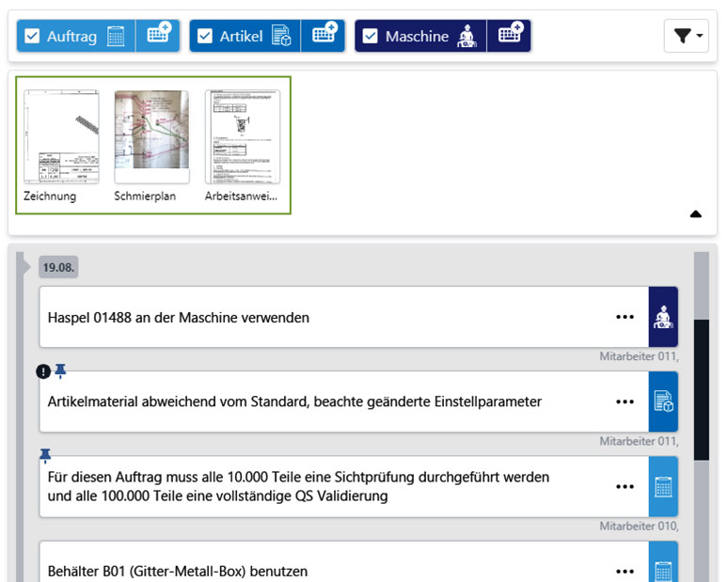
Task: Select the Behälter B01 benutzen note
Action: tap(178, 572)
